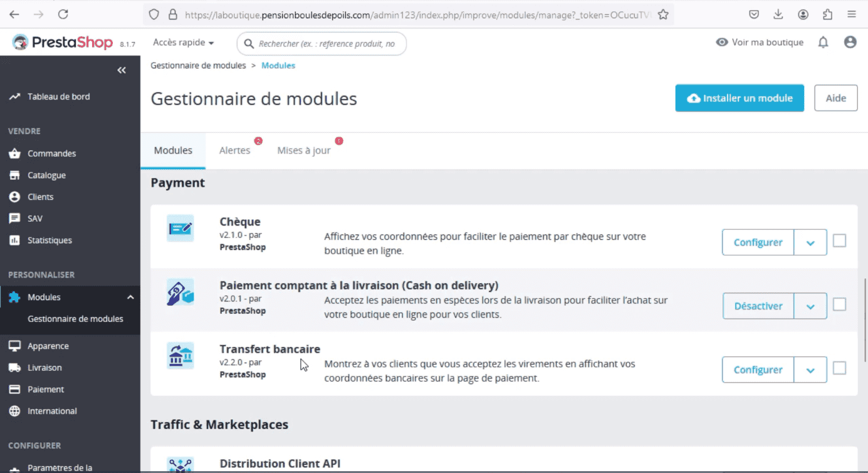Image resolution: width=868 pixels, height=473 pixels.
Task: Click the Payment section heading
Action: (178, 183)
